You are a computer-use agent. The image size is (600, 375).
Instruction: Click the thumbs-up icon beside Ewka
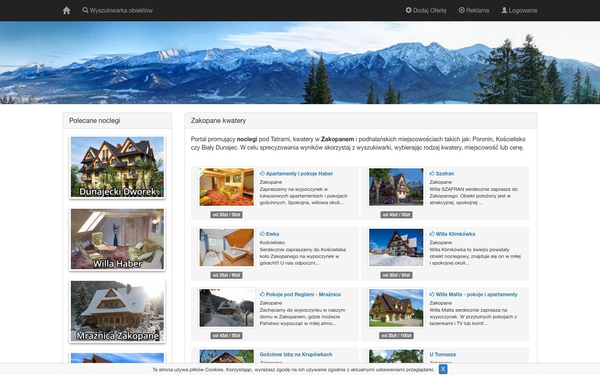click(262, 234)
